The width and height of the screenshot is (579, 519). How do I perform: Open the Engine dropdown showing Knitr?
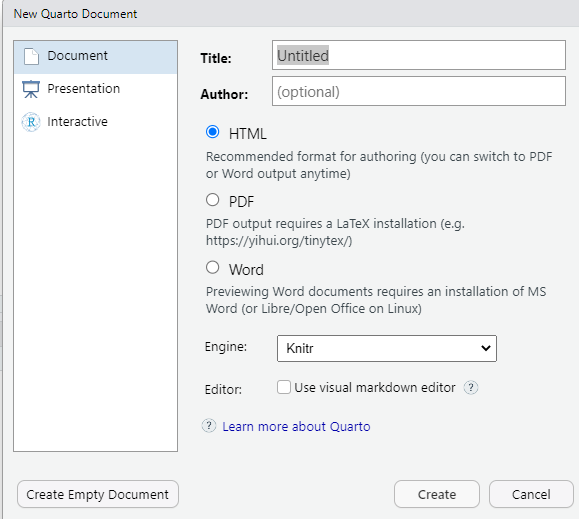[387, 348]
